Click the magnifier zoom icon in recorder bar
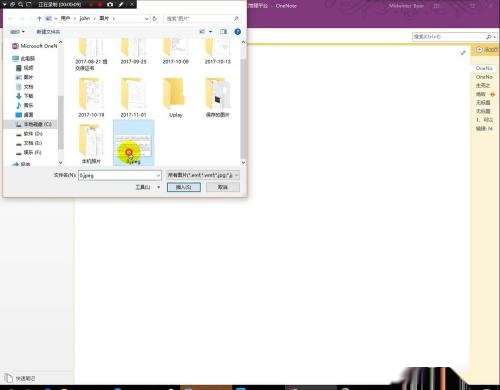 [x=21, y=4]
